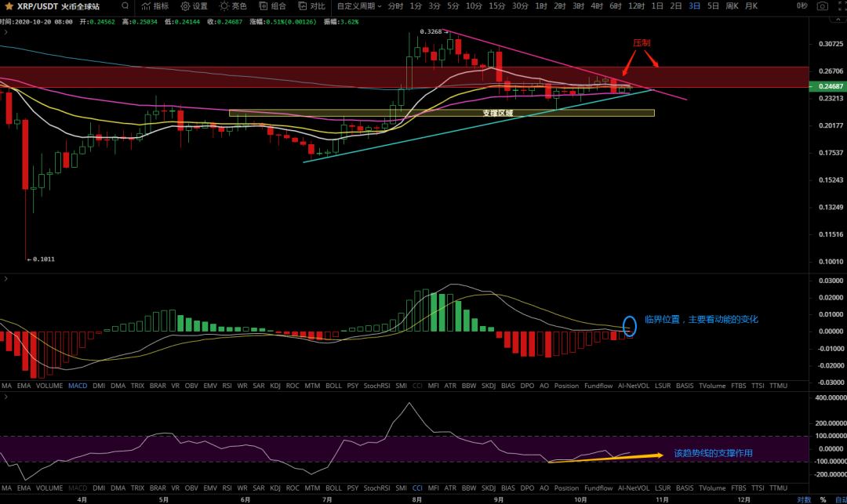
Task: Switch to 亮色 light theme
Action: [233, 6]
